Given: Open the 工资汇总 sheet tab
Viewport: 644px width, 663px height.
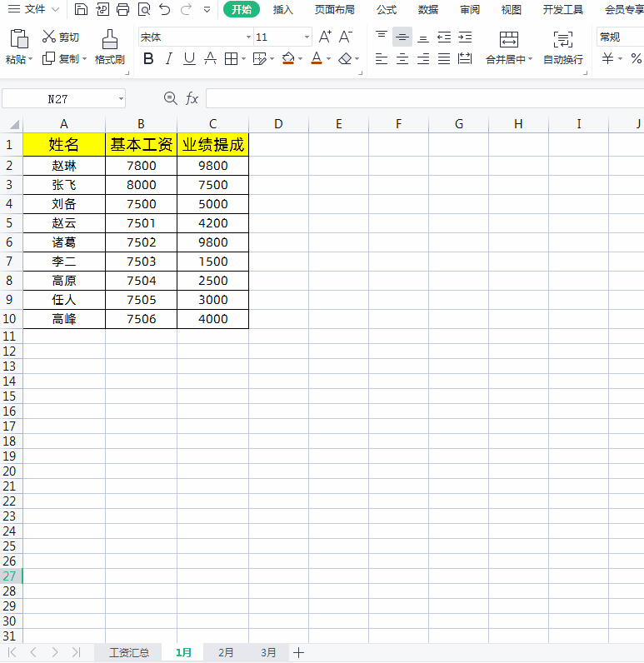Looking at the screenshot, I should click(129, 652).
